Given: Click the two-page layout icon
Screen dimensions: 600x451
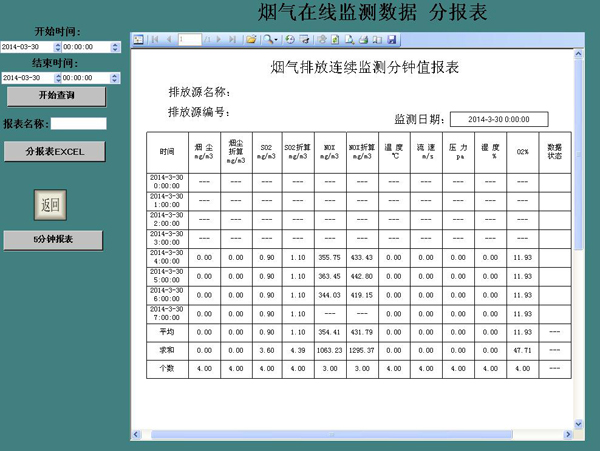Looking at the screenshot, I should (377, 39).
